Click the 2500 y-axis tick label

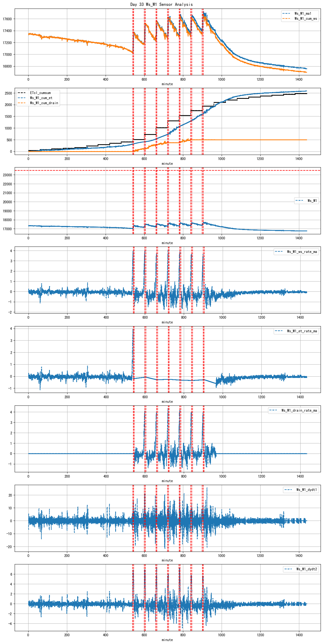8,93
